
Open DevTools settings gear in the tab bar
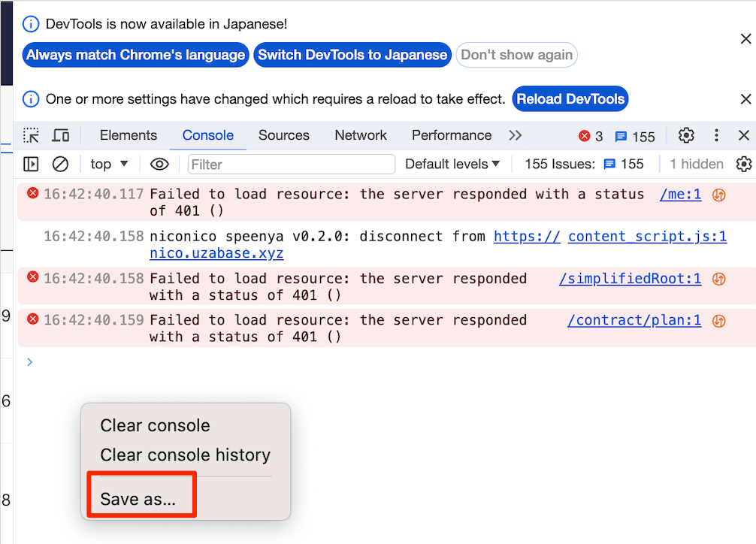[686, 135]
